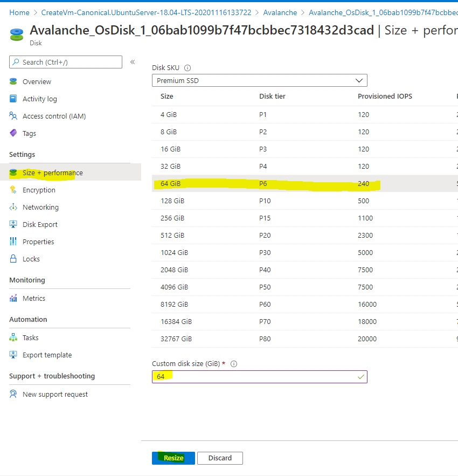Viewport: 458px width, 476px height.
Task: Navigate to Avalanche breadcrumb link
Action: coord(280,12)
